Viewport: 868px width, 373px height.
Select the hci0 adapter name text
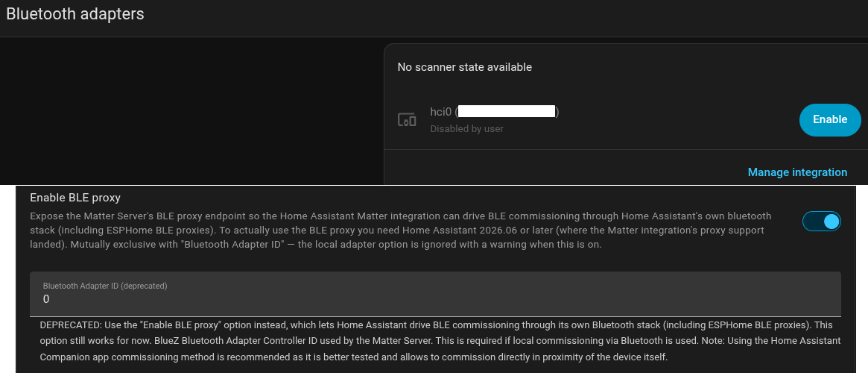[440, 112]
